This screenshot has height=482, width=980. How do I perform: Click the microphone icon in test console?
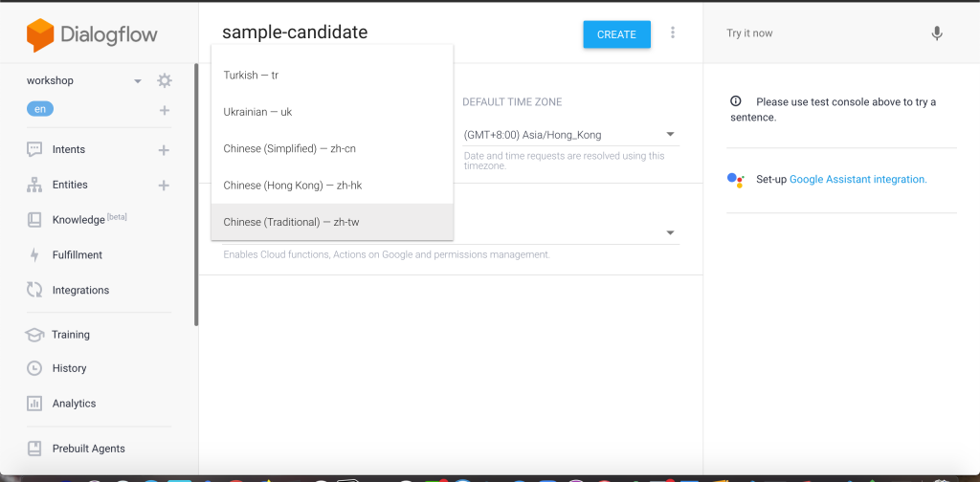[937, 33]
